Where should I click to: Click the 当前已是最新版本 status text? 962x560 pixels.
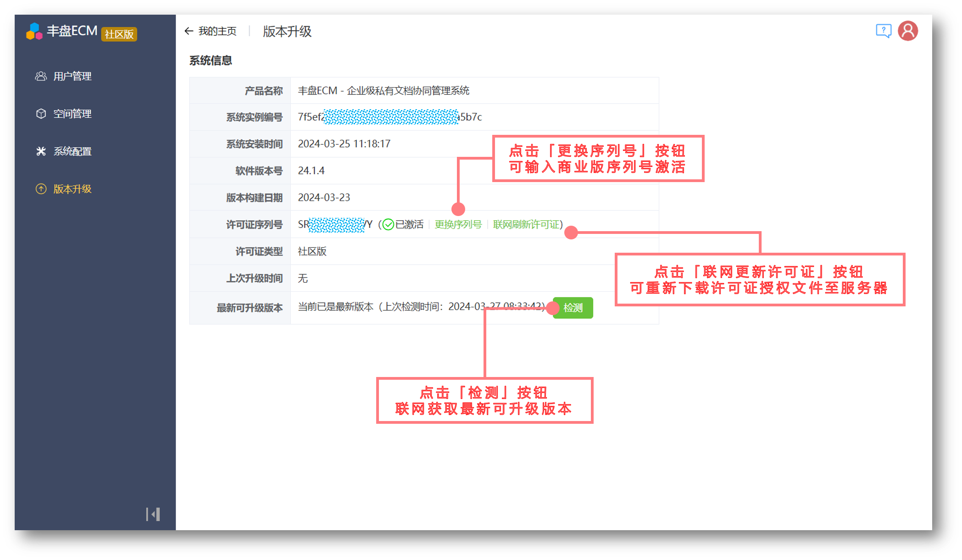pos(336,307)
